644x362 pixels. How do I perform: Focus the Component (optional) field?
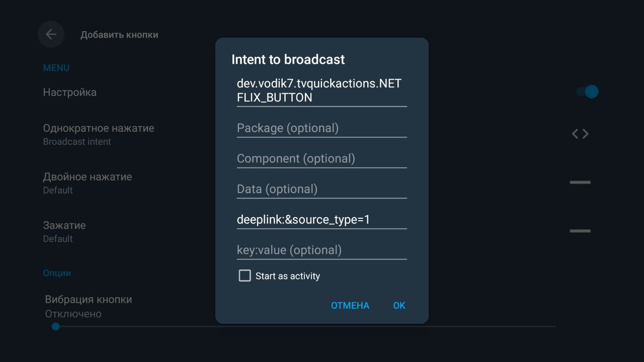321,159
